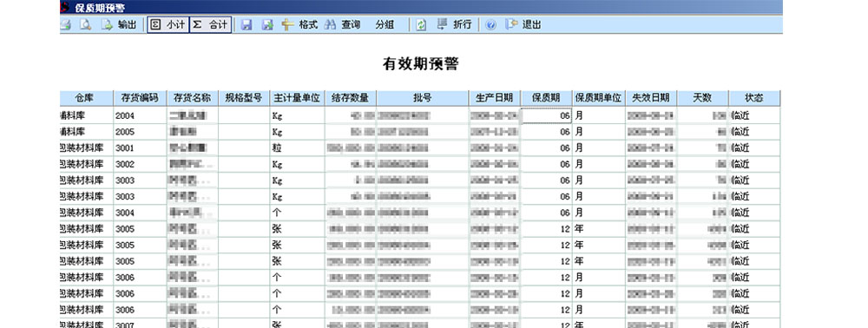Click the 主计量单位 column header
The width and height of the screenshot is (868, 328).
(x=297, y=98)
